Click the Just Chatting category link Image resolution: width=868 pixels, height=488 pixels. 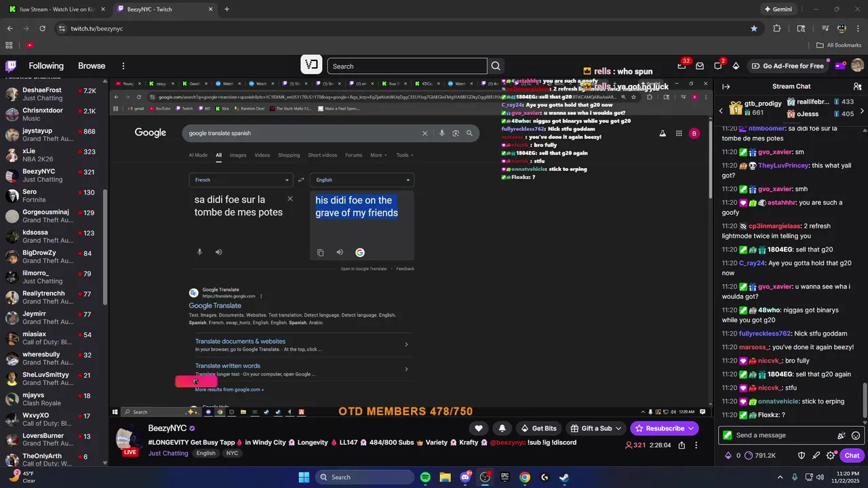pos(168,453)
